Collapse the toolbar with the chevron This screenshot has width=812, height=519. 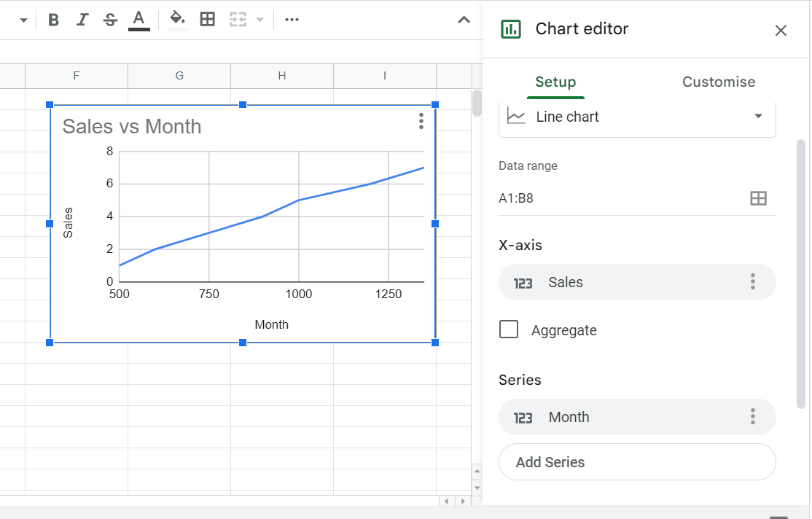coord(464,20)
